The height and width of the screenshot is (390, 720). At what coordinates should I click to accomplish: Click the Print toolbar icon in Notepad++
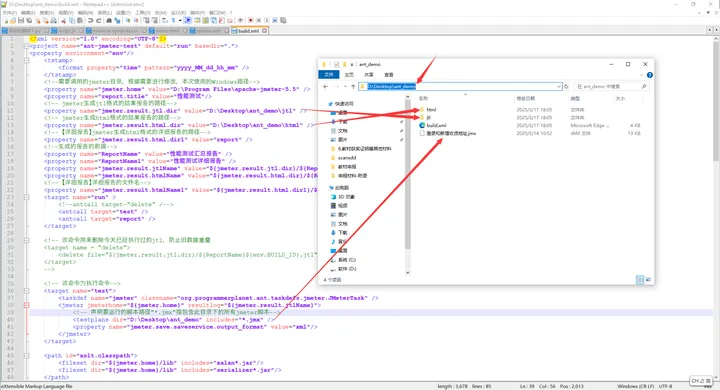[54, 21]
